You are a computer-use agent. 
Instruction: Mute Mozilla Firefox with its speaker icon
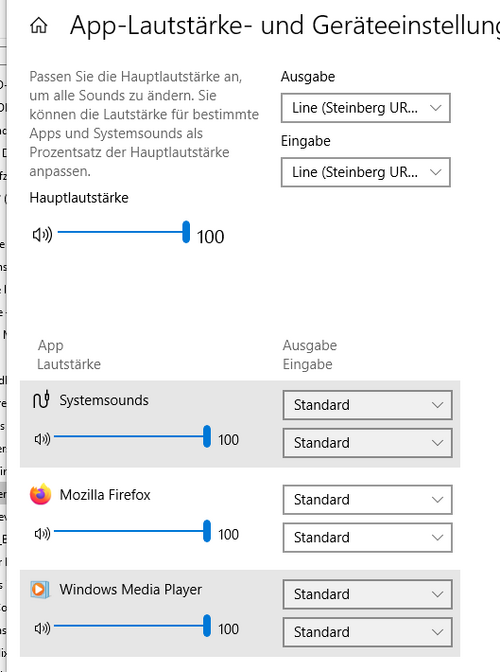pos(42,534)
